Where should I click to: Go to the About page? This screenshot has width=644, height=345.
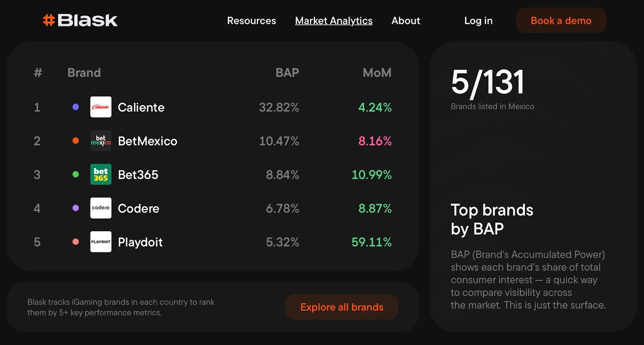point(406,21)
